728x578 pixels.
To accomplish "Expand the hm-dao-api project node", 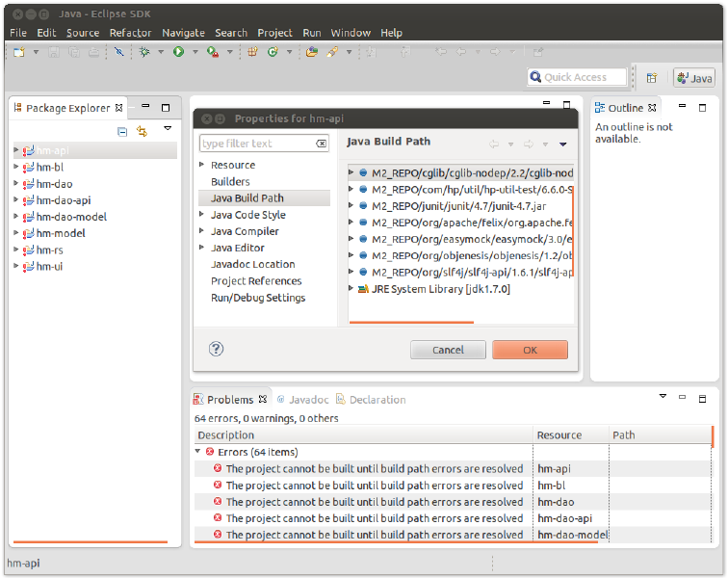I will (16, 200).
